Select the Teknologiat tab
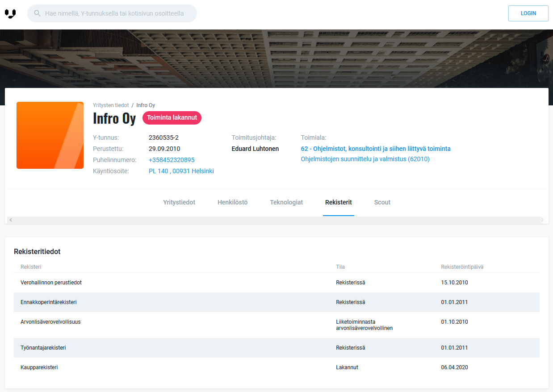The image size is (553, 392). coord(286,202)
